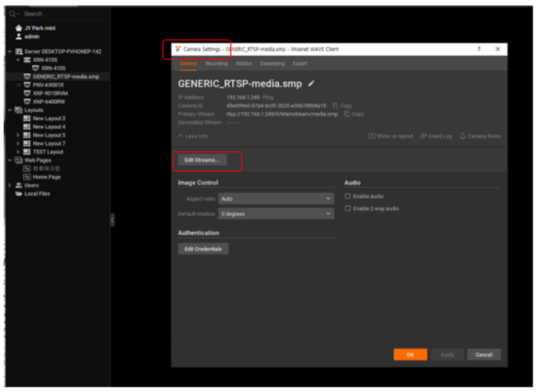This screenshot has height=392, width=538.
Task: Click the orange OK button
Action: point(410,355)
